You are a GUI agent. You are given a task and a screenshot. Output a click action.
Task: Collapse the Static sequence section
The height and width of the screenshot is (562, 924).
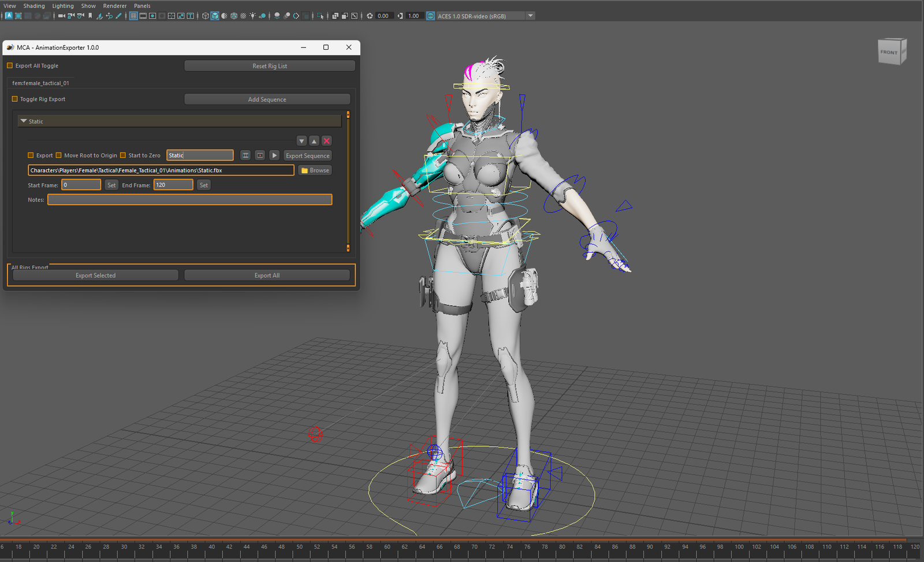click(x=180, y=121)
